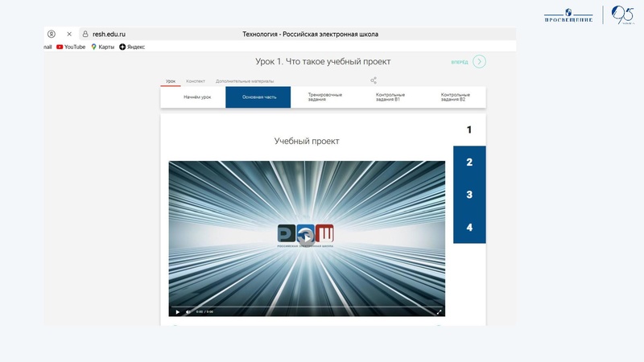
Task: Close the browser tab with the X icon
Action: click(69, 35)
